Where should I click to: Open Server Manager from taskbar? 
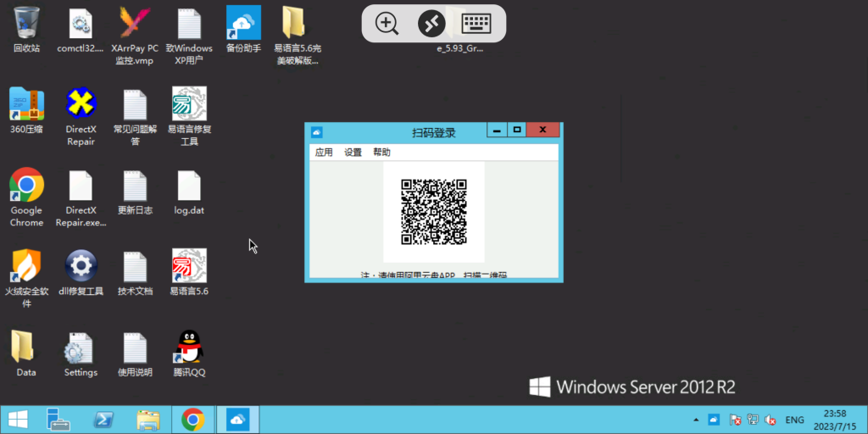tap(59, 420)
